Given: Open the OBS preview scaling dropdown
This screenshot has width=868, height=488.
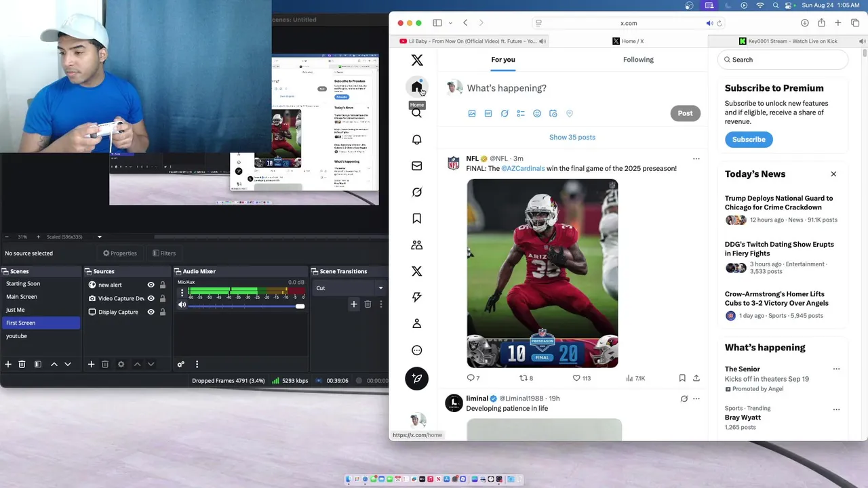Looking at the screenshot, I should (x=99, y=237).
